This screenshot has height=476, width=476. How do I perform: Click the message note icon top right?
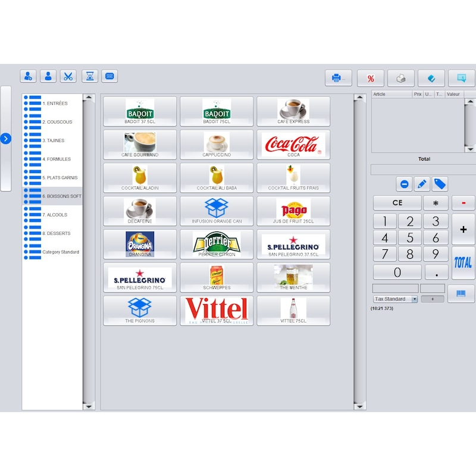tap(462, 78)
